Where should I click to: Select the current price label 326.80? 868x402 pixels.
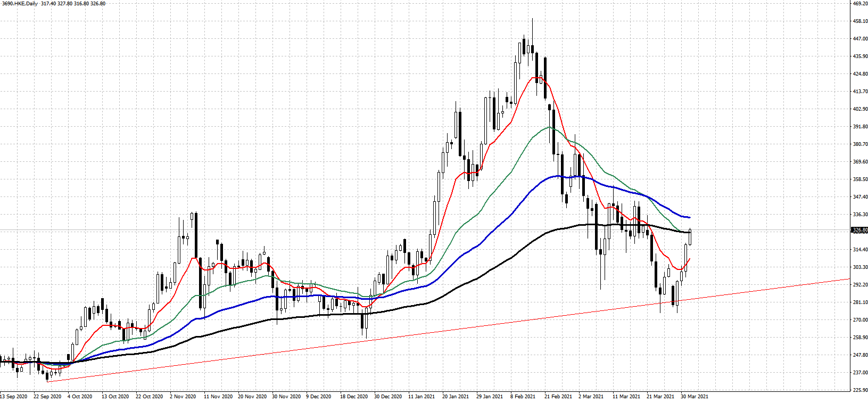pyautogui.click(x=859, y=230)
